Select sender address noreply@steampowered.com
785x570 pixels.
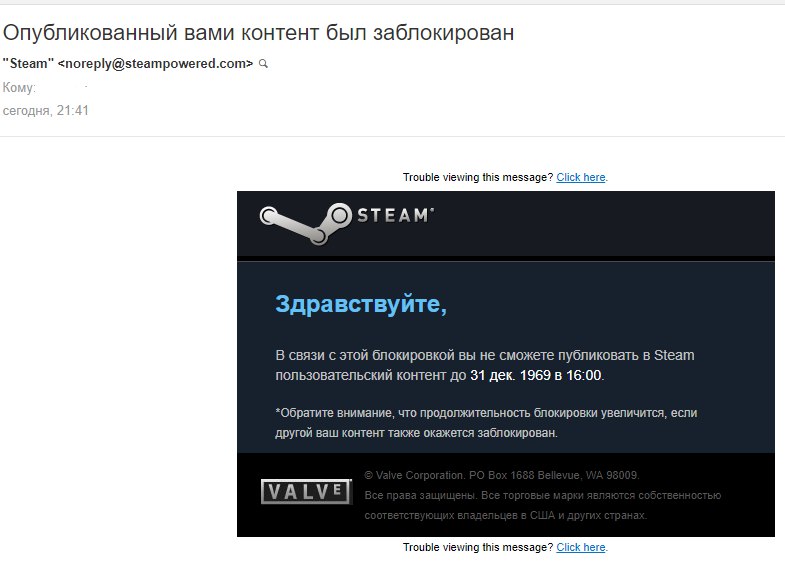pos(155,64)
